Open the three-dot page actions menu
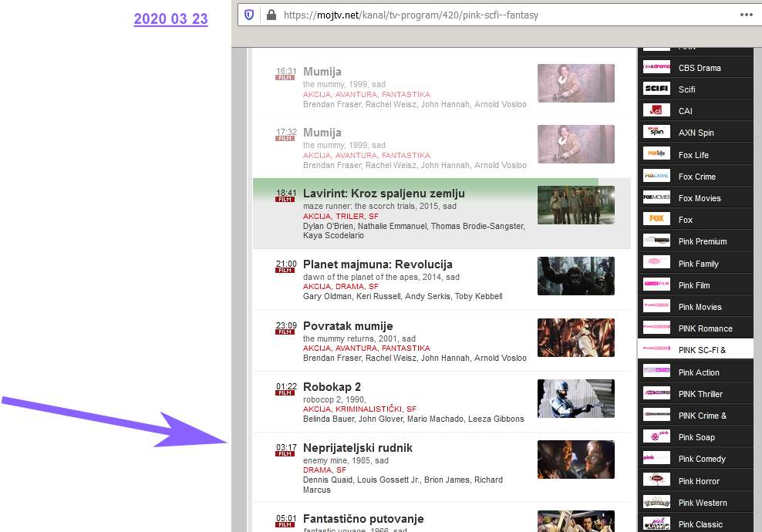The width and height of the screenshot is (762, 532). pyautogui.click(x=746, y=15)
